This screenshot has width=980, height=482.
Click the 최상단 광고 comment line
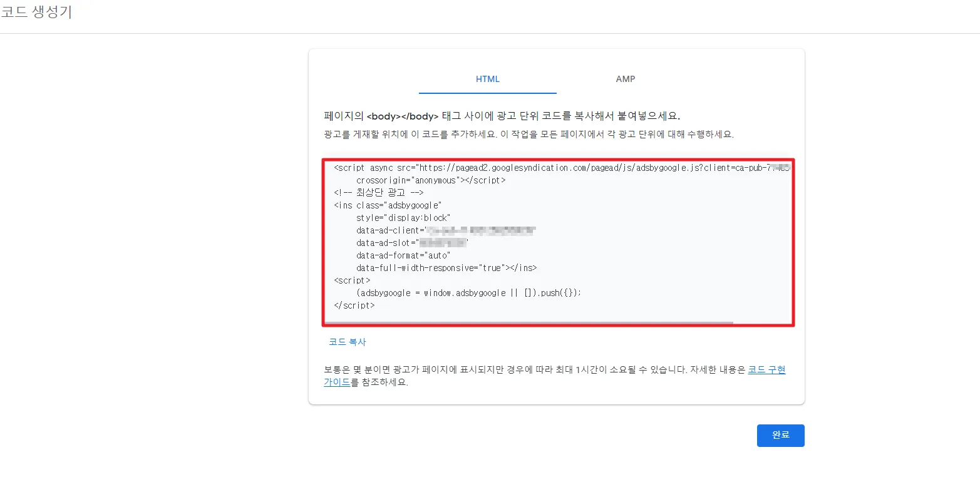pyautogui.click(x=379, y=193)
